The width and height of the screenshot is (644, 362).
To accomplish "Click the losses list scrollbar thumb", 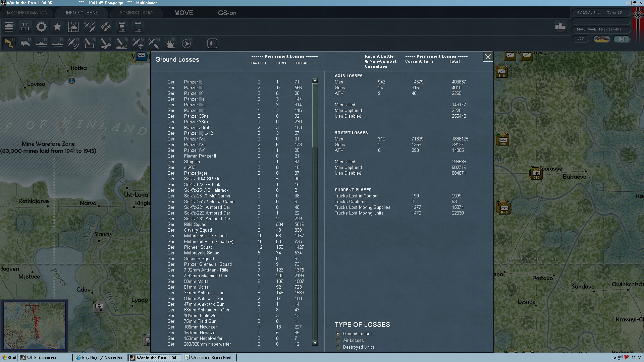I will click(315, 115).
